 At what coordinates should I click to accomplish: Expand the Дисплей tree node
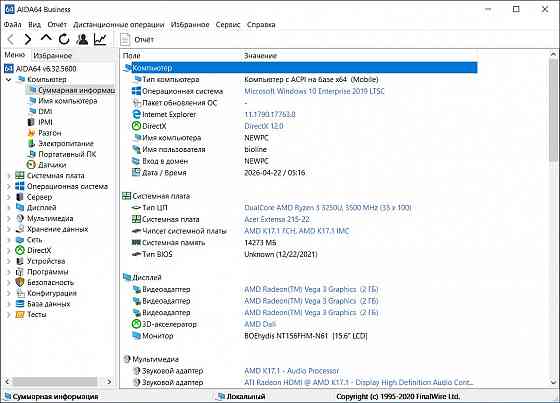[x=9, y=208]
